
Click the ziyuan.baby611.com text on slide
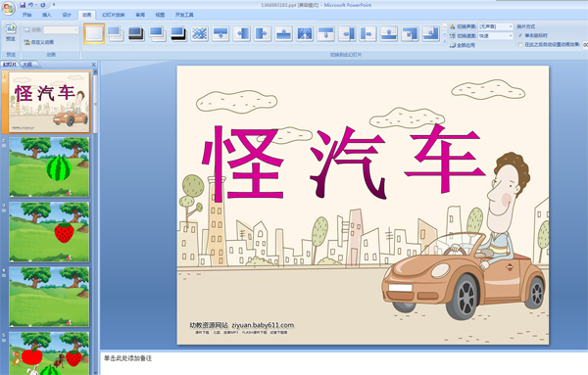pos(263,325)
